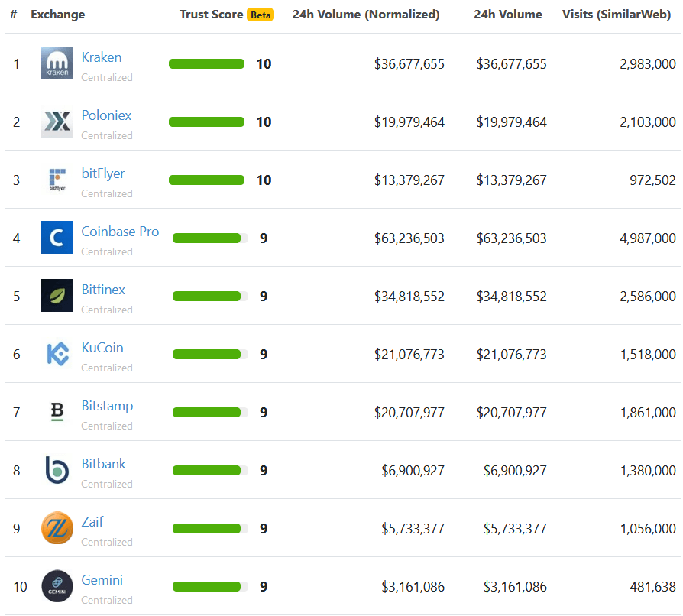Click Poloniex's trust score bar

[x=206, y=122]
